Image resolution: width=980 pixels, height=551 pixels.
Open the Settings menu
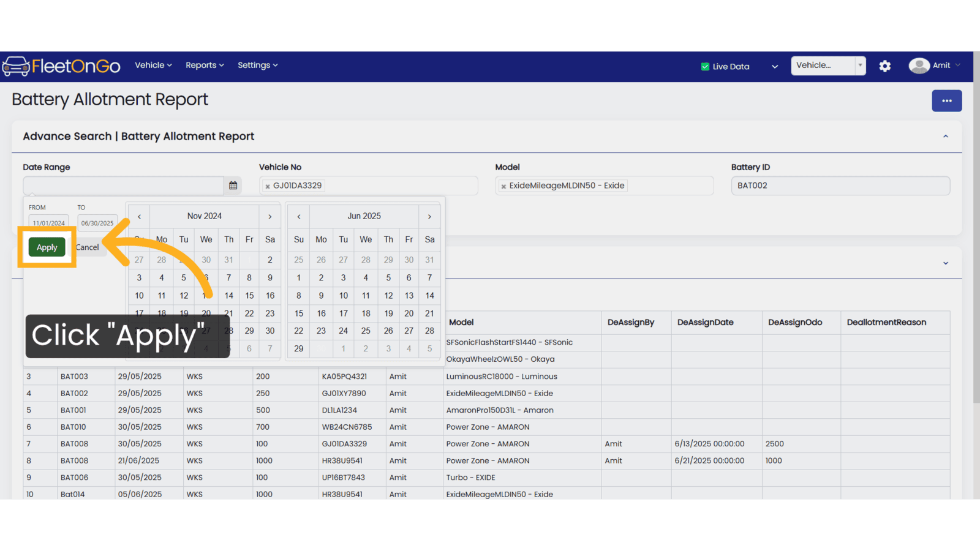click(257, 65)
